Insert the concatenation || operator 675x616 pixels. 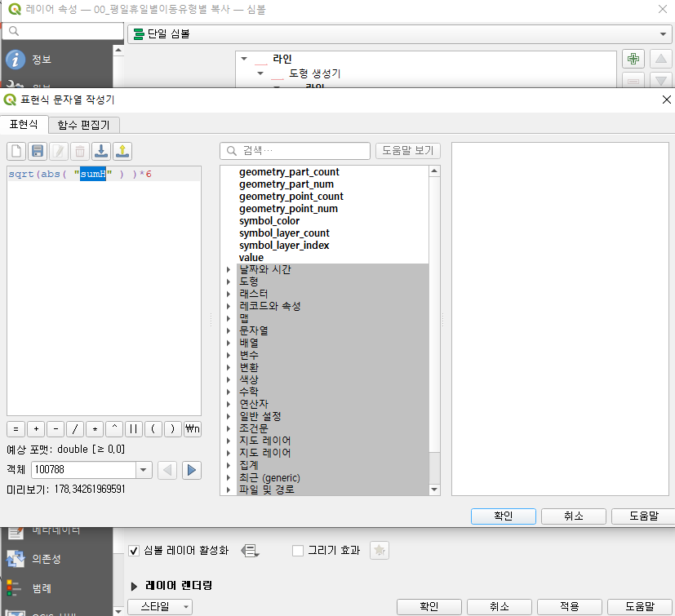click(134, 429)
